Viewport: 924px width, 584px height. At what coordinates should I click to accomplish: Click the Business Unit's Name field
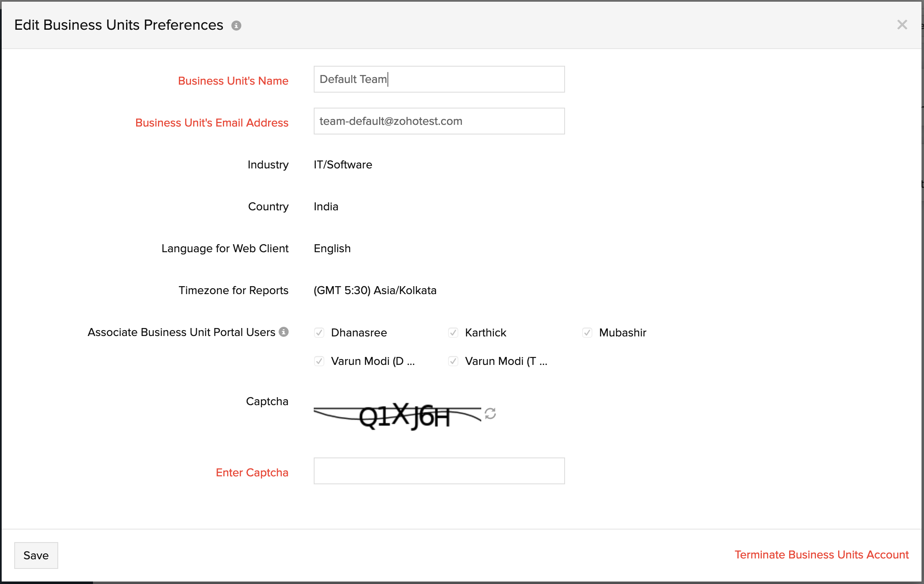click(439, 79)
